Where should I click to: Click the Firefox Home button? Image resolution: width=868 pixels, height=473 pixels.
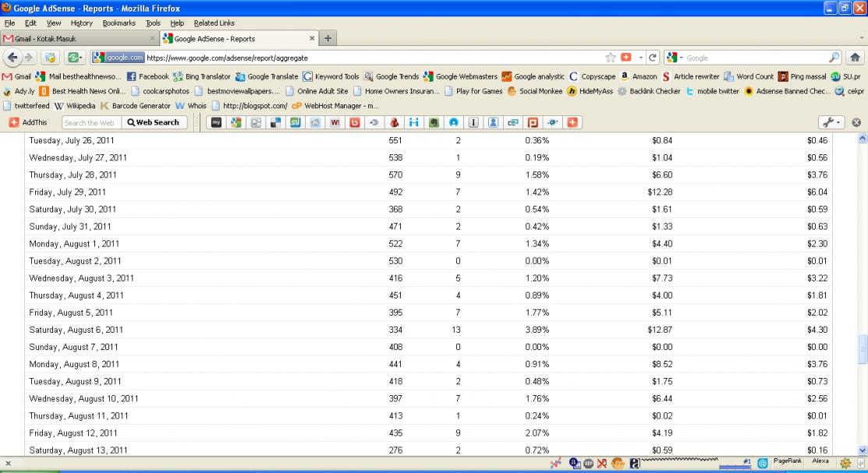click(x=855, y=58)
